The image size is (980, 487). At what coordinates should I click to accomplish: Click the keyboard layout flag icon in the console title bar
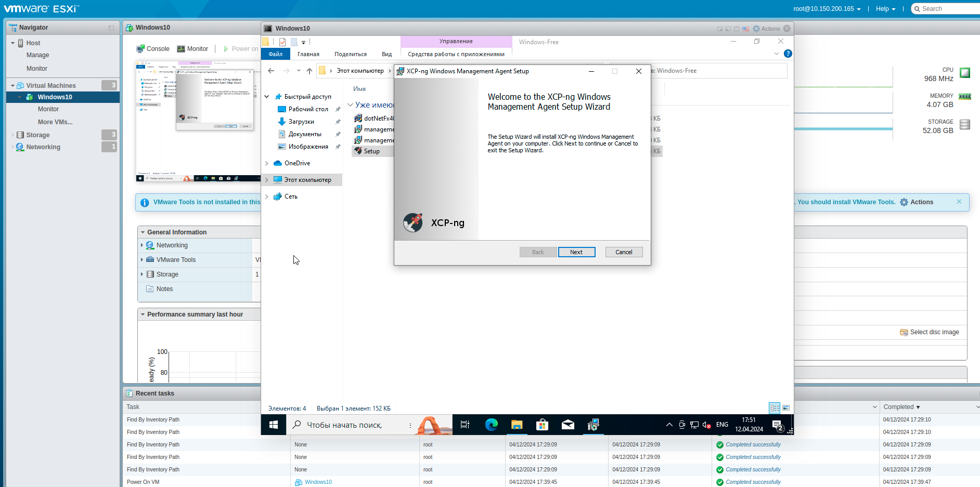[x=745, y=29]
